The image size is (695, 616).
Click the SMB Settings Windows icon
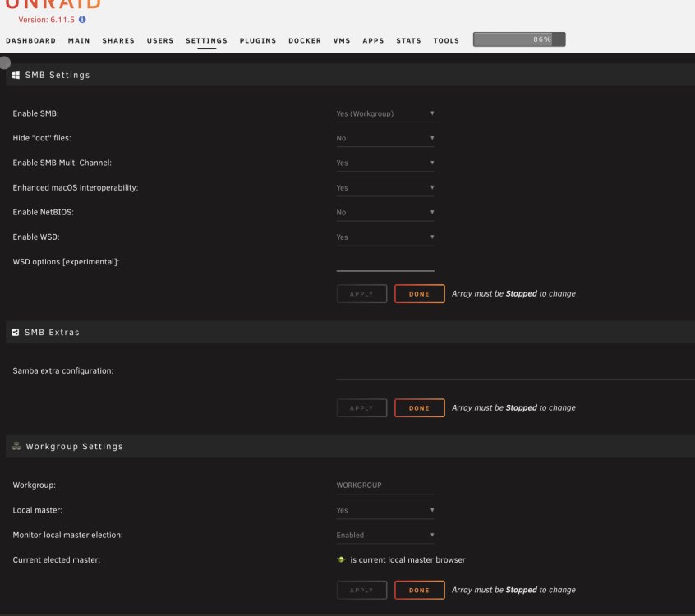tap(16, 75)
